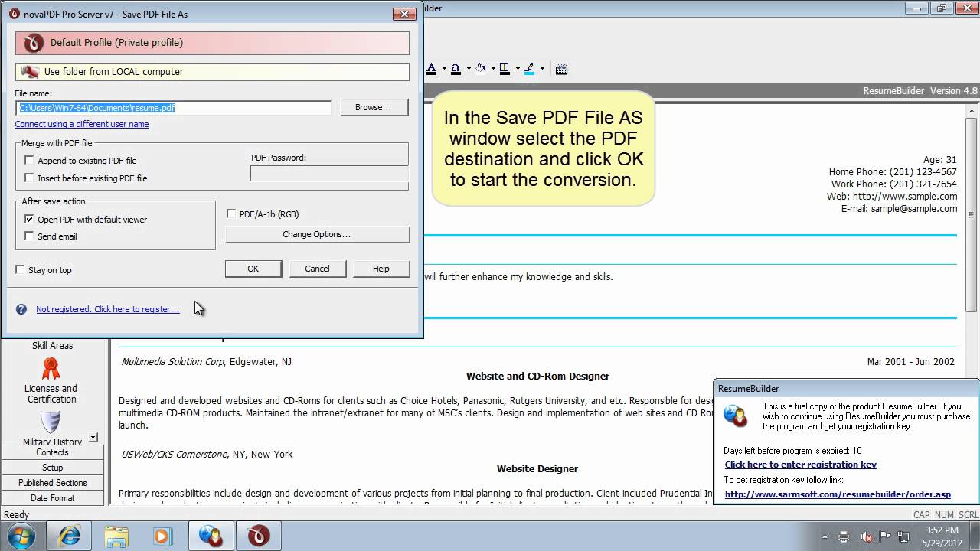Click the Military History shield icon
This screenshot has height=551, width=980.
pyautogui.click(x=51, y=422)
